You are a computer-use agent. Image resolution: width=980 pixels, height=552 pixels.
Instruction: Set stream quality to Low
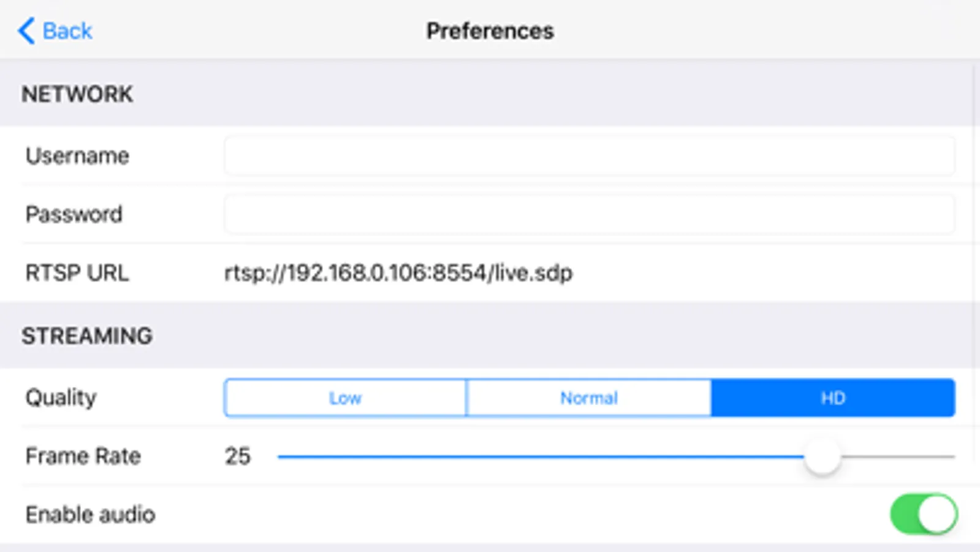345,398
